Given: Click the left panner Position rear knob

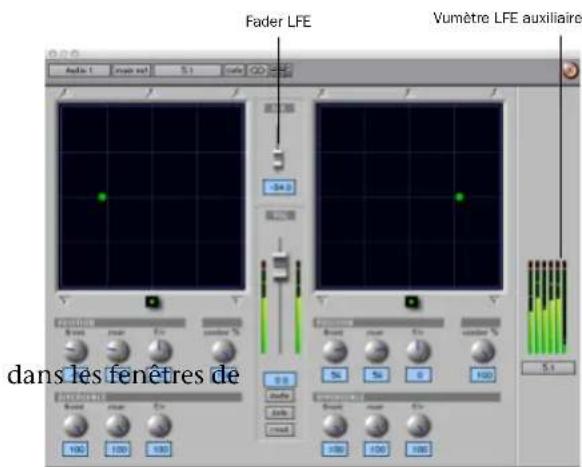Looking at the screenshot, I should pos(117,351).
